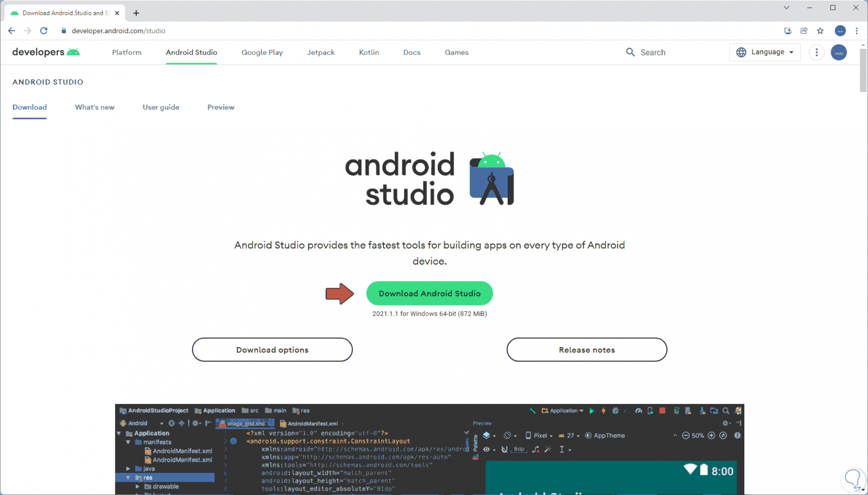Click the Android Studio IDE screenshot image

coord(429,449)
